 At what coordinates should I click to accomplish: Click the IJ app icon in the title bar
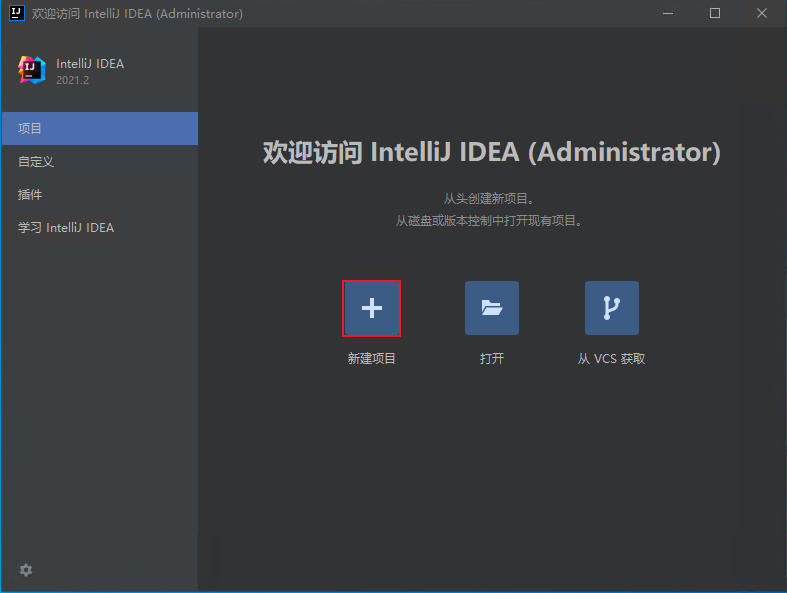tap(17, 14)
